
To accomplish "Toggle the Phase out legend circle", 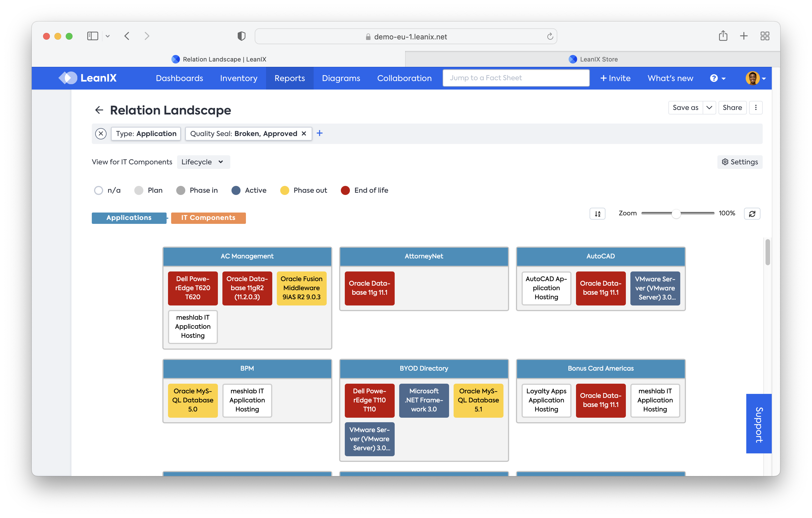I will [x=285, y=190].
